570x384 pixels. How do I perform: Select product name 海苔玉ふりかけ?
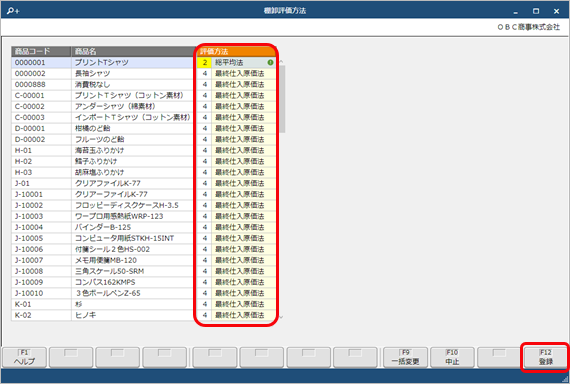pos(100,150)
